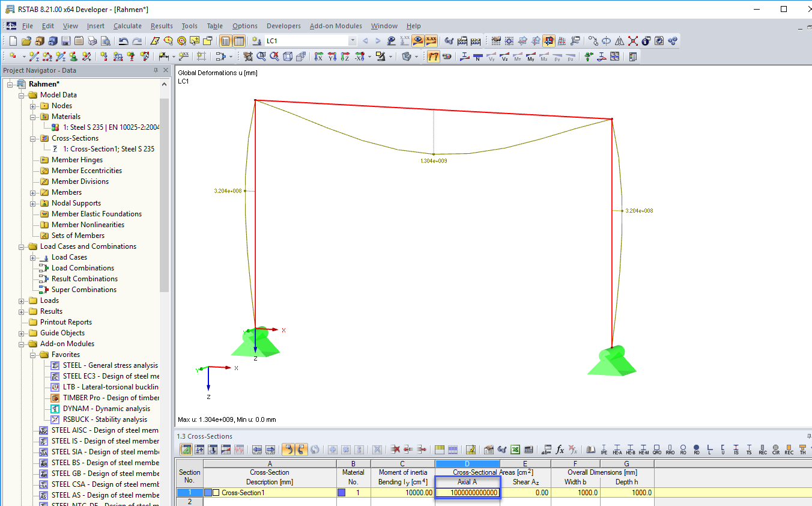Open the Results menu
This screenshot has height=506, width=812.
[162, 26]
